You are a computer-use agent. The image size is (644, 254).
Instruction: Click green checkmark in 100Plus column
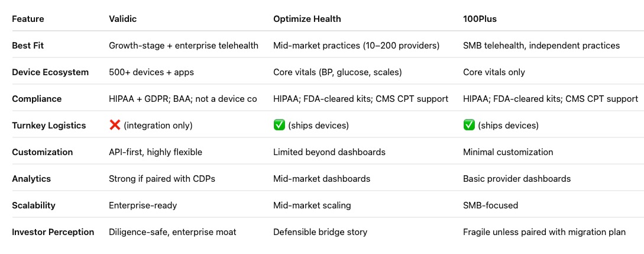coord(468,126)
